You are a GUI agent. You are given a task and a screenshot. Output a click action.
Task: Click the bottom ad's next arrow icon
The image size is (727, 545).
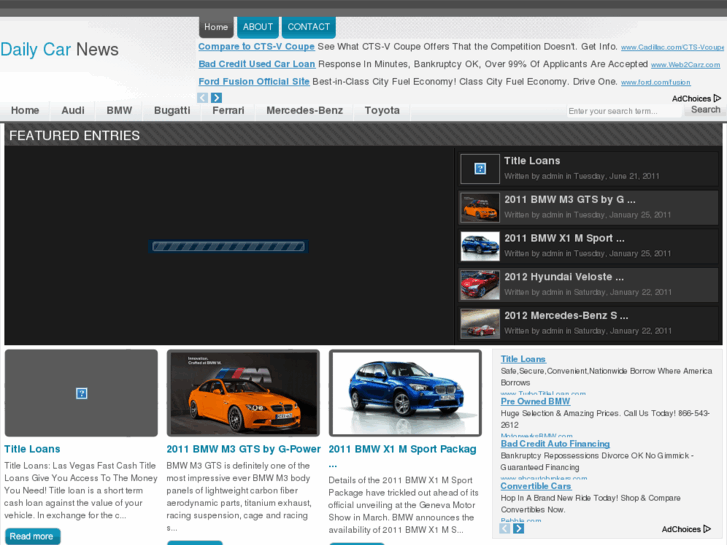point(519,528)
